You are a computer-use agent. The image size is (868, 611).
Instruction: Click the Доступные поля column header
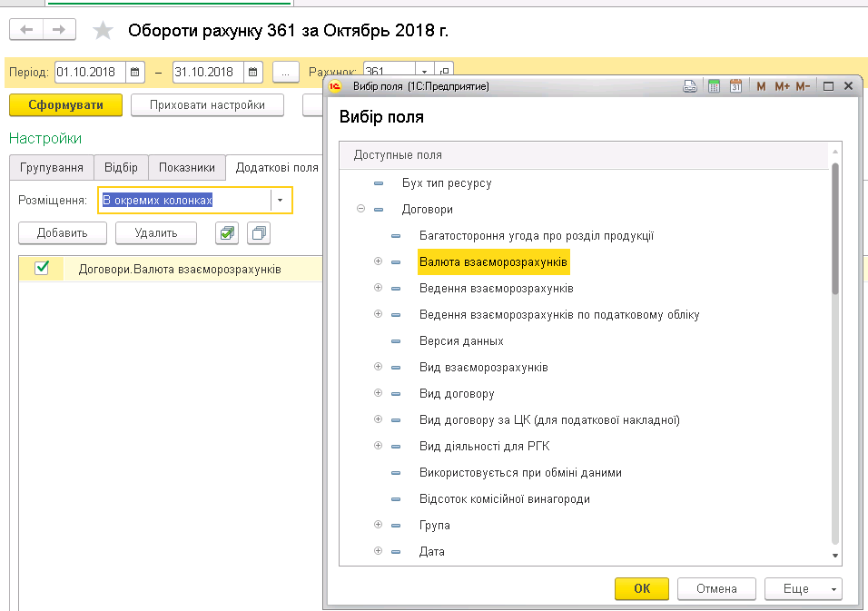click(584, 155)
